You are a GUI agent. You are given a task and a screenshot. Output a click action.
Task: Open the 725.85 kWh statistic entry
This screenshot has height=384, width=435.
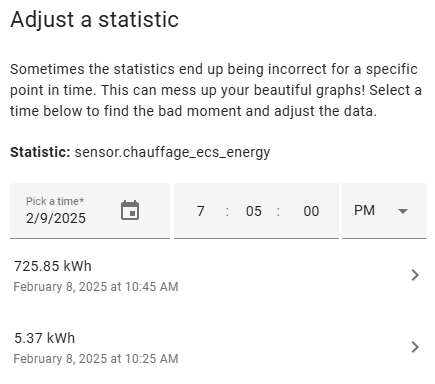(x=218, y=275)
